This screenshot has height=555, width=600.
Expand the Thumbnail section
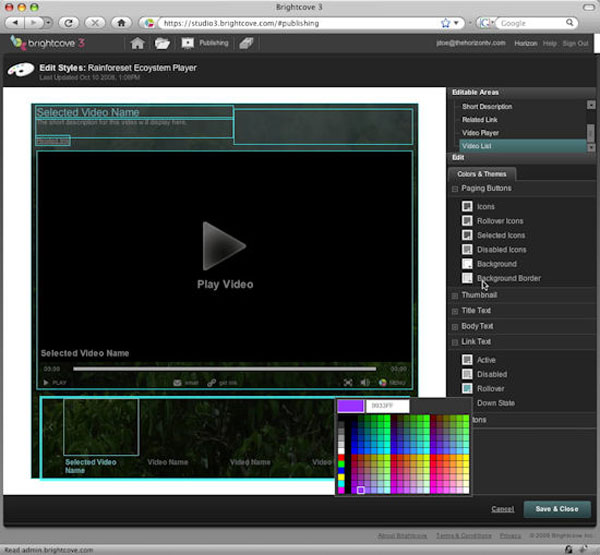click(x=455, y=295)
